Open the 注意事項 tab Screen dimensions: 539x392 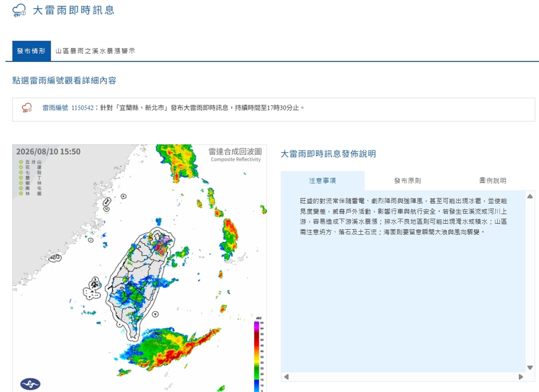[323, 181]
